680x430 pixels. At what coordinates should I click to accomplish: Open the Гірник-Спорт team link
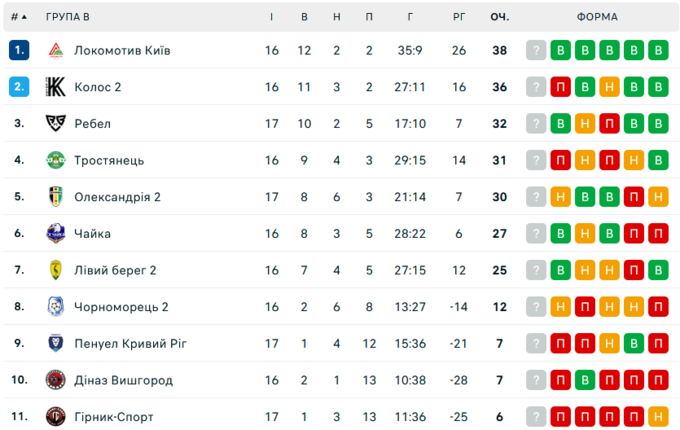tap(114, 416)
